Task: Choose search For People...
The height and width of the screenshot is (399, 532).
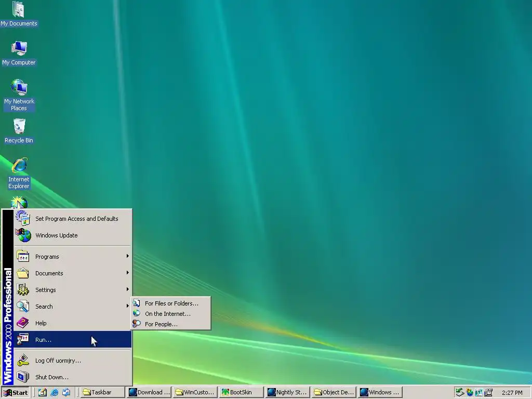Action: point(170,324)
